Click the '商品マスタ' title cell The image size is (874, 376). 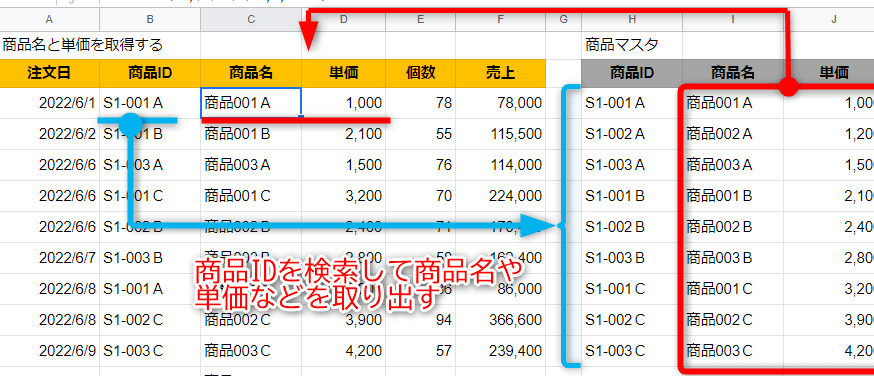pos(632,45)
